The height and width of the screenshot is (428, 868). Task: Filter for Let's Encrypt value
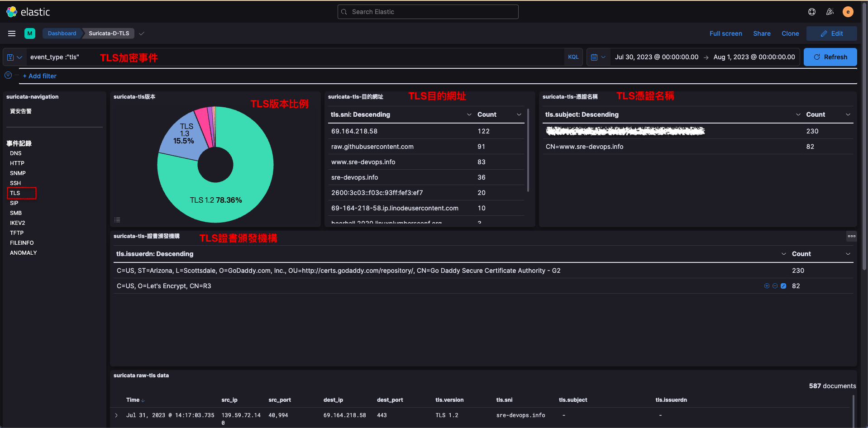point(767,286)
